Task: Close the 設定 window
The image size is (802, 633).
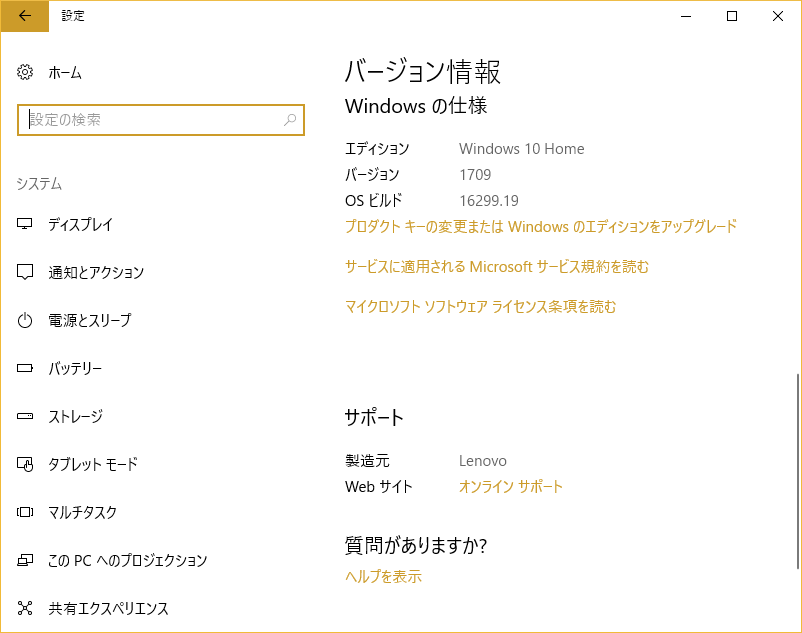Action: [778, 16]
